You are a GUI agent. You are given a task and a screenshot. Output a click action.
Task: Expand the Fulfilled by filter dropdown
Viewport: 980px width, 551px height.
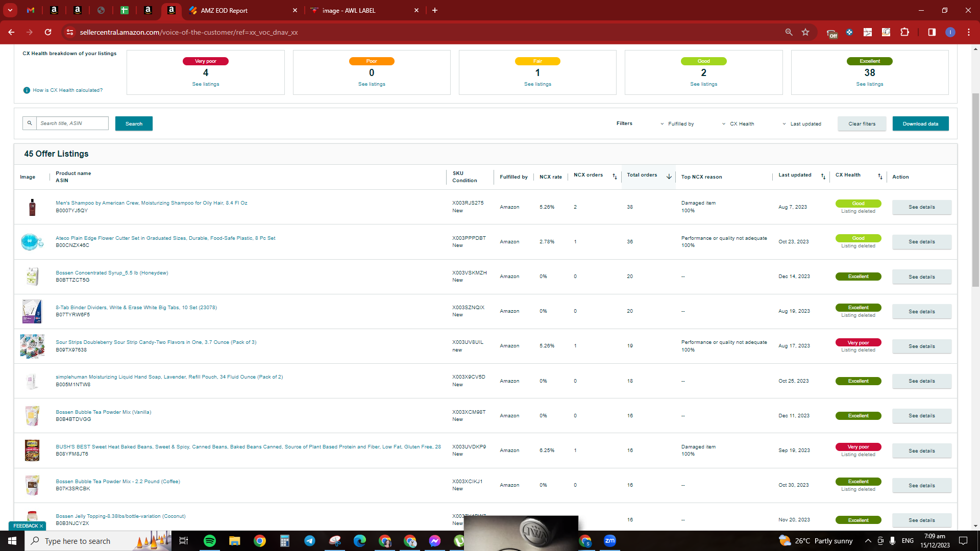tap(677, 124)
